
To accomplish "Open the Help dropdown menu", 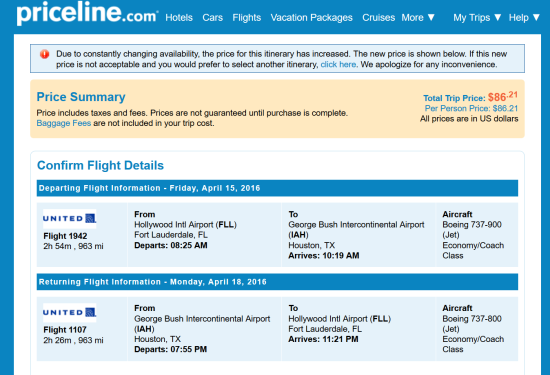I will (524, 18).
